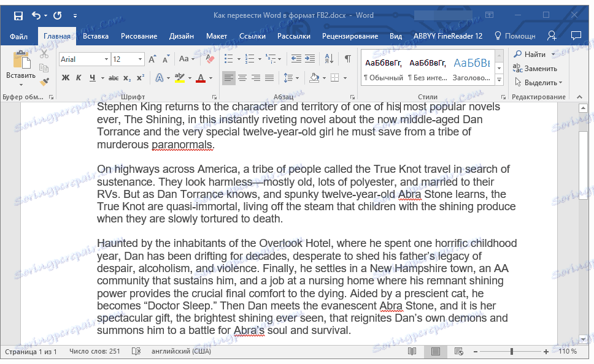Increase the paragraph indent
594x364 pixels.
[x=310, y=59]
